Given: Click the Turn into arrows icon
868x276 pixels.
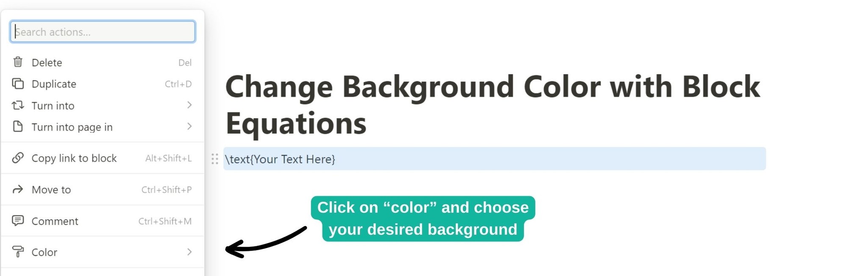Looking at the screenshot, I should [17, 105].
